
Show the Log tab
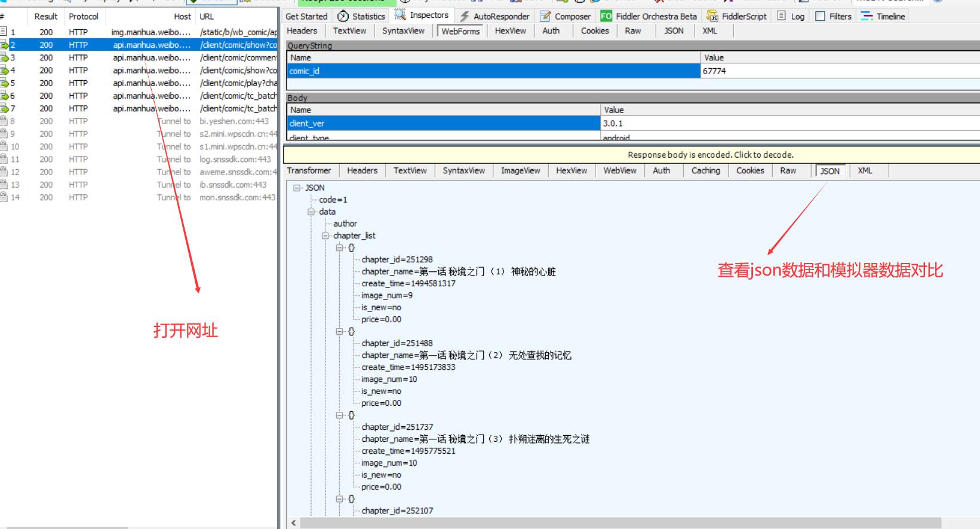[791, 16]
